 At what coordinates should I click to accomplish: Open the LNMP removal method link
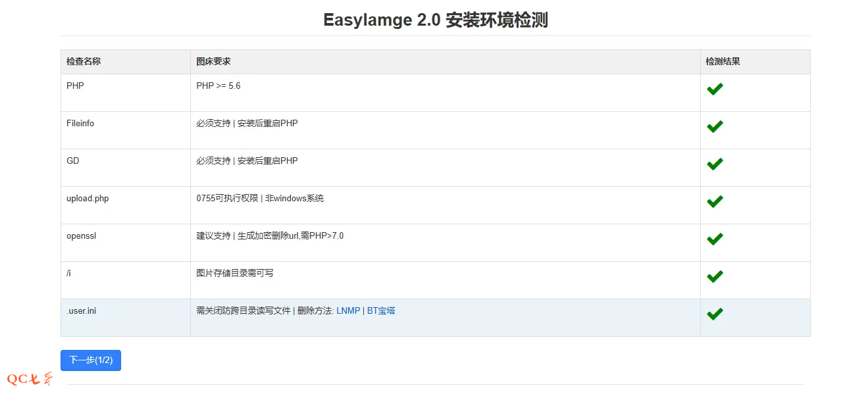[348, 310]
